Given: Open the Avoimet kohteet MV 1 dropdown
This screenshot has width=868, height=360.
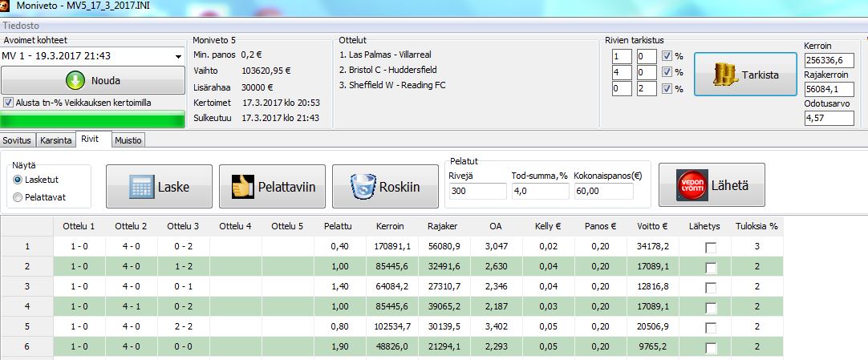Looking at the screenshot, I should 178,56.
